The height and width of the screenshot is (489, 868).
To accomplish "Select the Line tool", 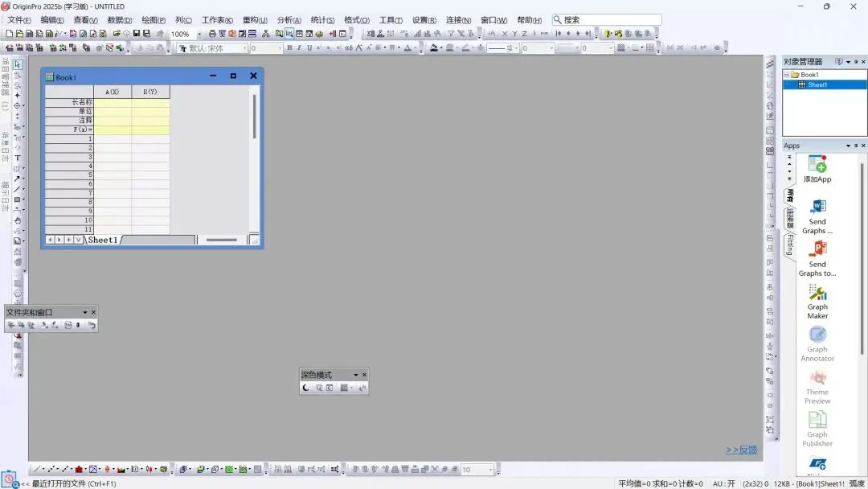I will (17, 189).
